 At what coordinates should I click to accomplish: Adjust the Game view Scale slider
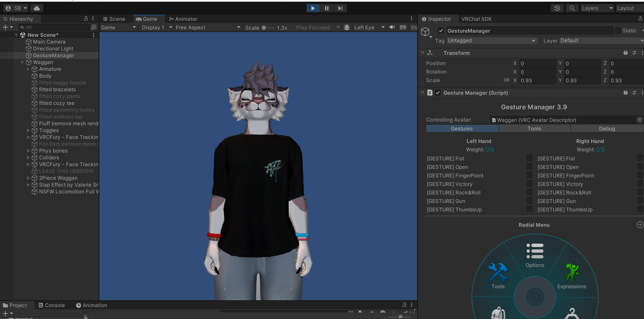click(x=268, y=28)
